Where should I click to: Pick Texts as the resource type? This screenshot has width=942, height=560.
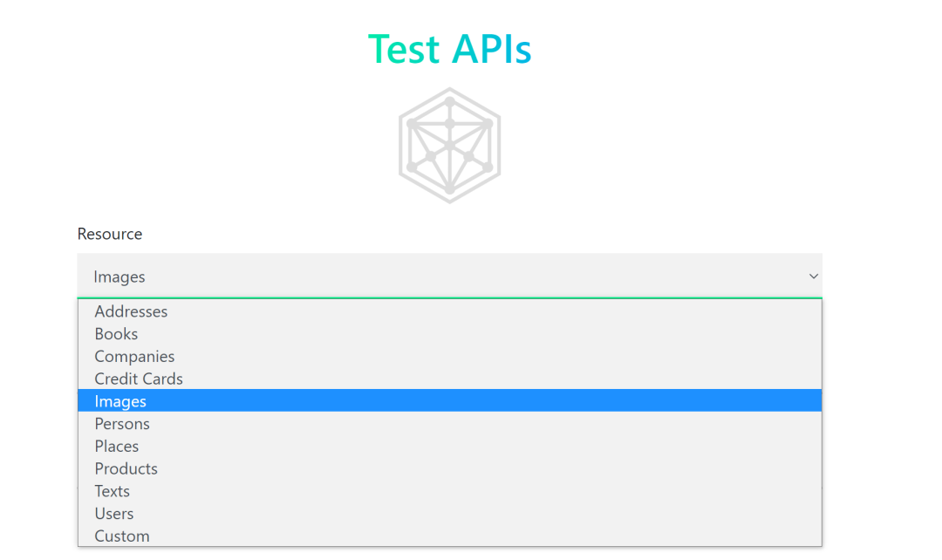[112, 490]
